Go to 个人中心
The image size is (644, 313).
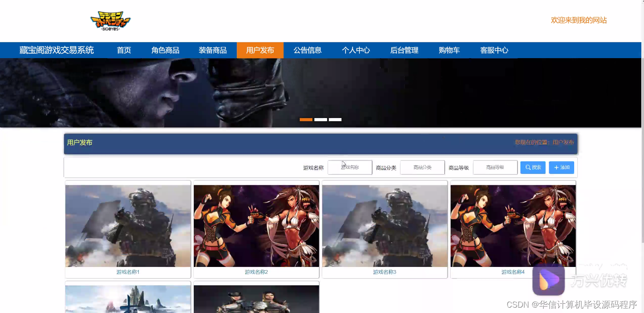click(x=356, y=50)
